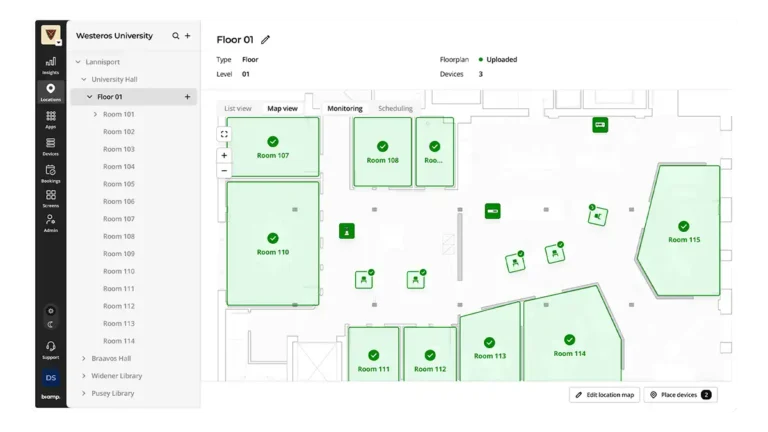
Task: Click the Edit location map button
Action: (604, 395)
